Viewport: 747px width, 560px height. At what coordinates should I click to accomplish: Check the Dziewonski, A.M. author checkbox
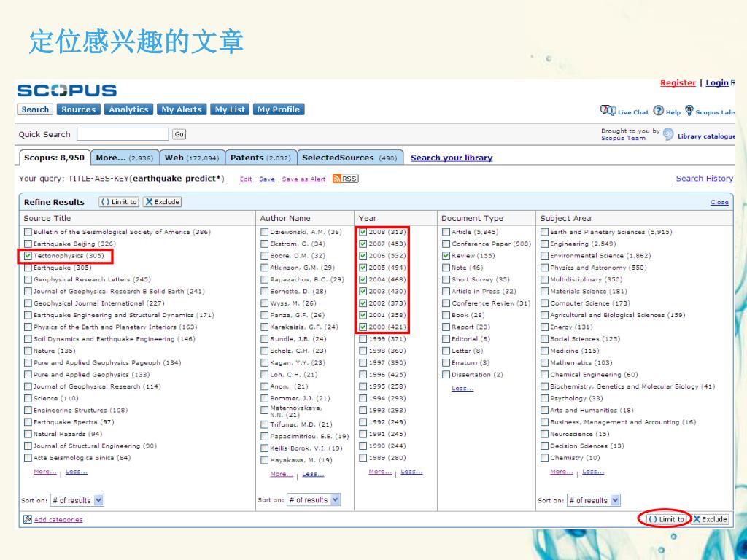point(264,232)
